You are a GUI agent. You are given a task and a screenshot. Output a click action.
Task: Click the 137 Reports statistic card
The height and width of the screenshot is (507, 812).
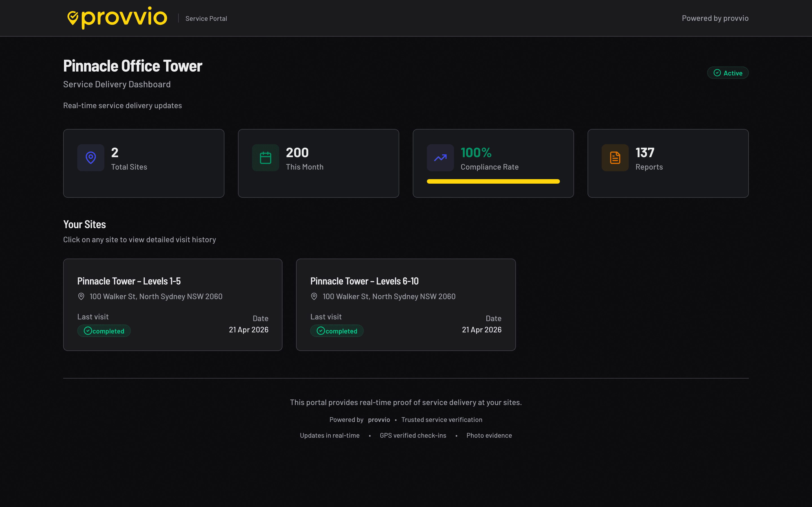[x=668, y=163]
